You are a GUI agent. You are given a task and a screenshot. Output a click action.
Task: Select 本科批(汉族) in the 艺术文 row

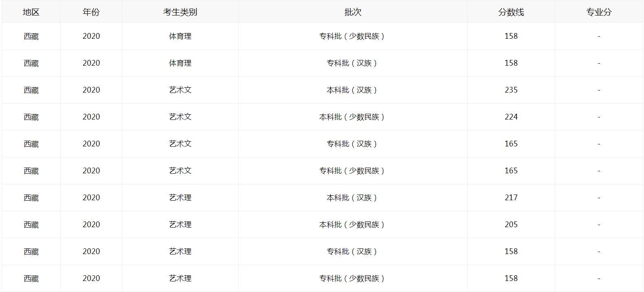click(352, 90)
